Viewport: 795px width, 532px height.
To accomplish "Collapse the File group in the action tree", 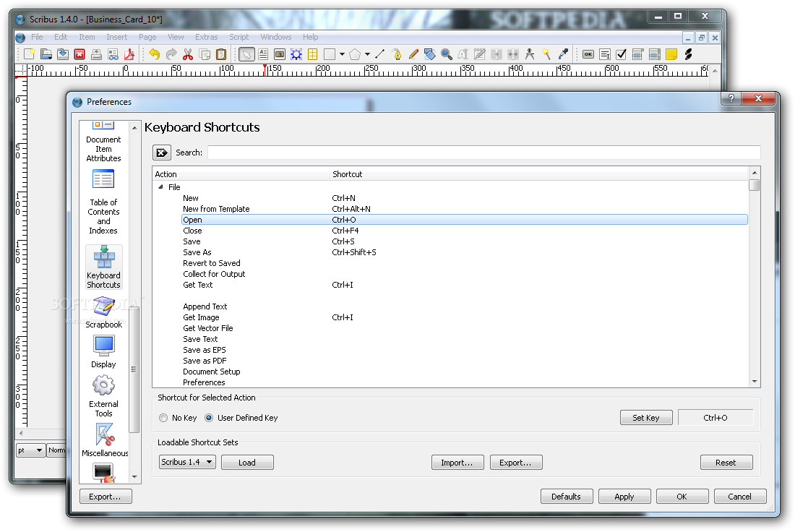I will coord(160,186).
